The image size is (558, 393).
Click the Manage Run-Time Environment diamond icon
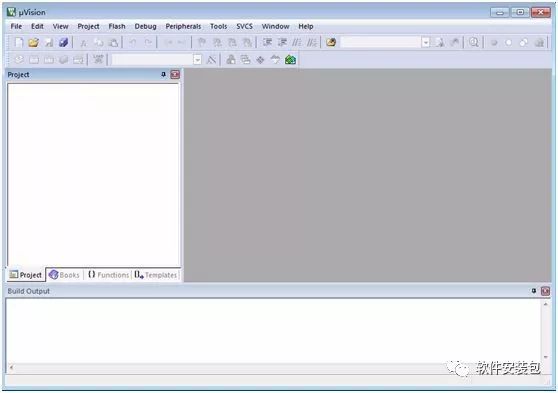click(x=260, y=60)
